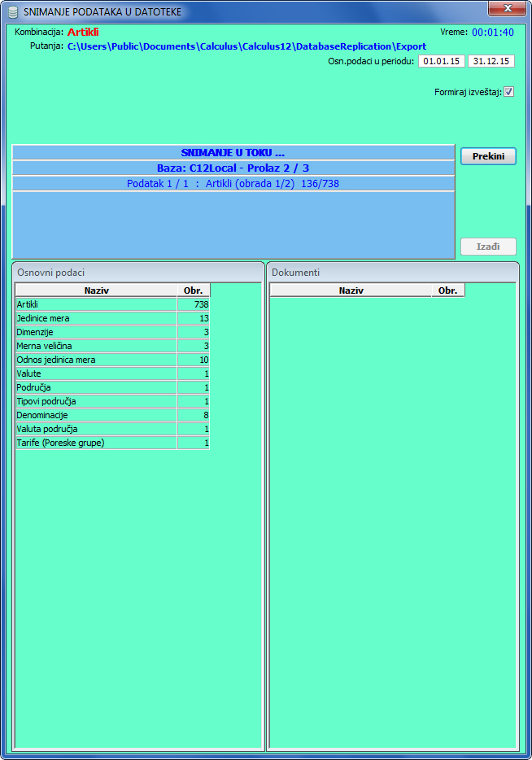The width and height of the screenshot is (532, 760).
Task: Select the Tarife (Poreske grupe) row
Action: 96,443
